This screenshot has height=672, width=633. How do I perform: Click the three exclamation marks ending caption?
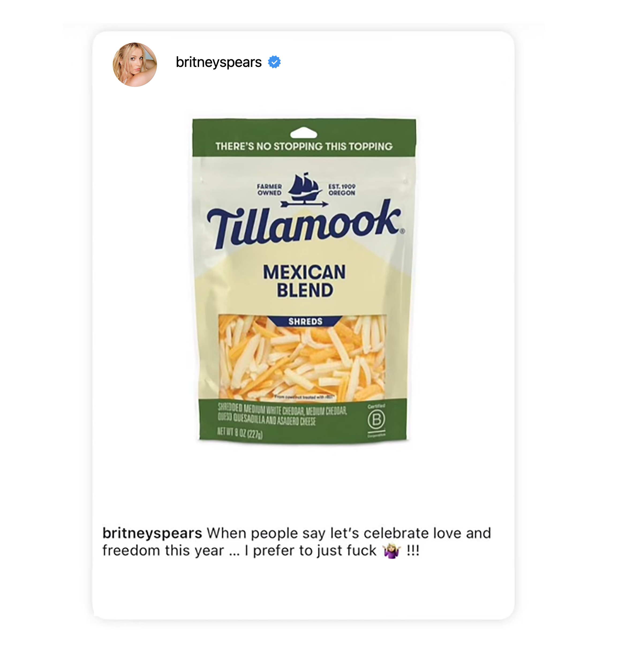pyautogui.click(x=413, y=550)
